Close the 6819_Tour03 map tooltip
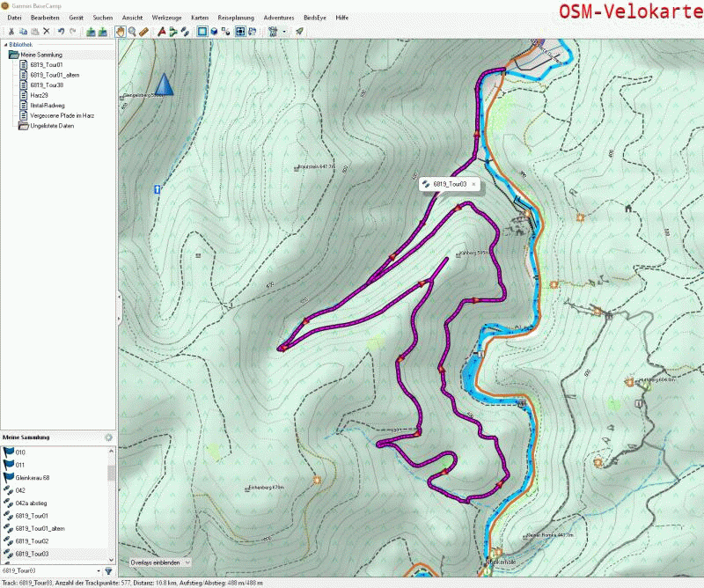 [473, 184]
